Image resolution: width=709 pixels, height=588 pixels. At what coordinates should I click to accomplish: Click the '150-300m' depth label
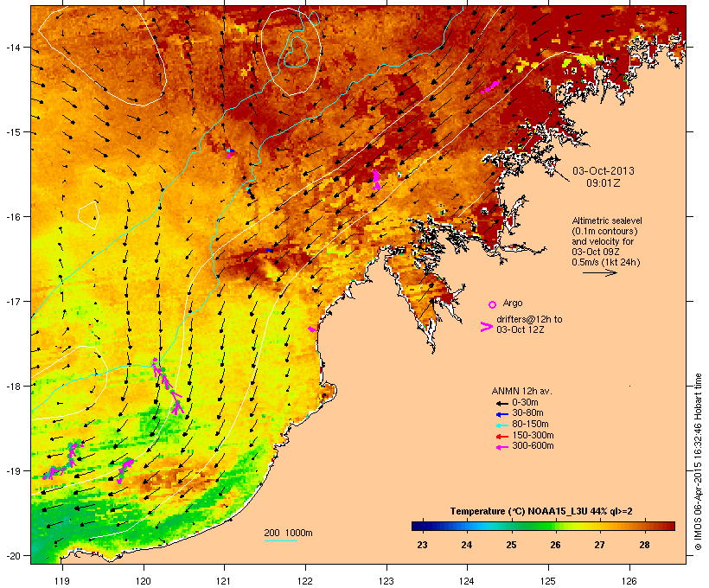533,435
